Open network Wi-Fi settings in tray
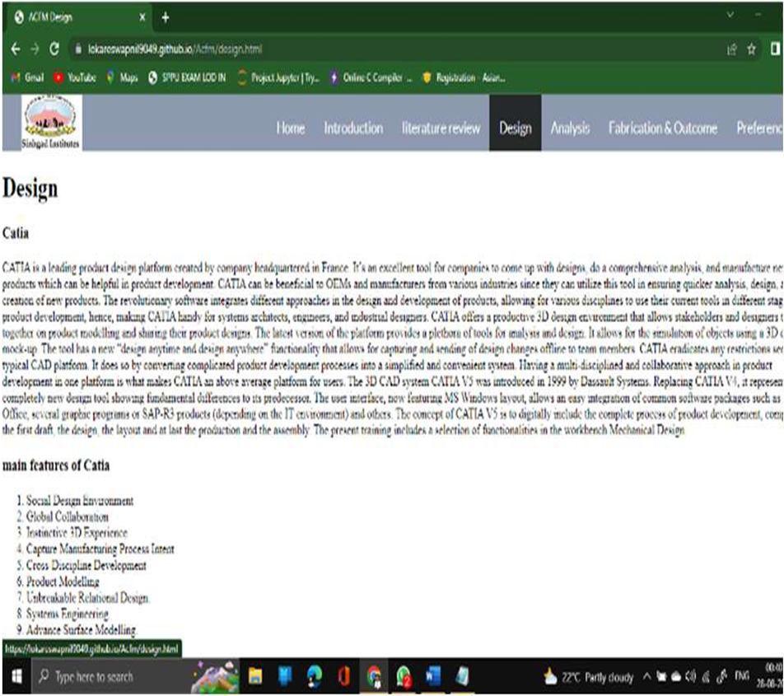This screenshot has width=784, height=696. (706, 678)
